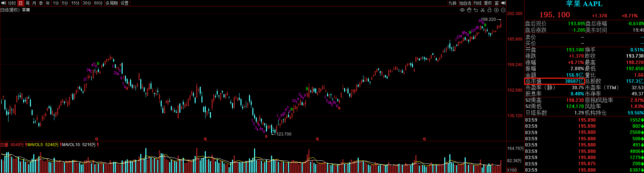644x173 pixels.
Task: Toggle 均线 moving averages
Action: pos(478,3)
